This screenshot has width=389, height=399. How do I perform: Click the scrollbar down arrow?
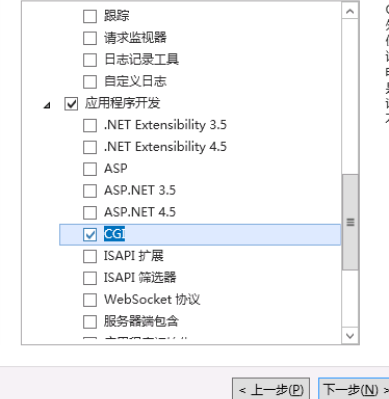(350, 336)
